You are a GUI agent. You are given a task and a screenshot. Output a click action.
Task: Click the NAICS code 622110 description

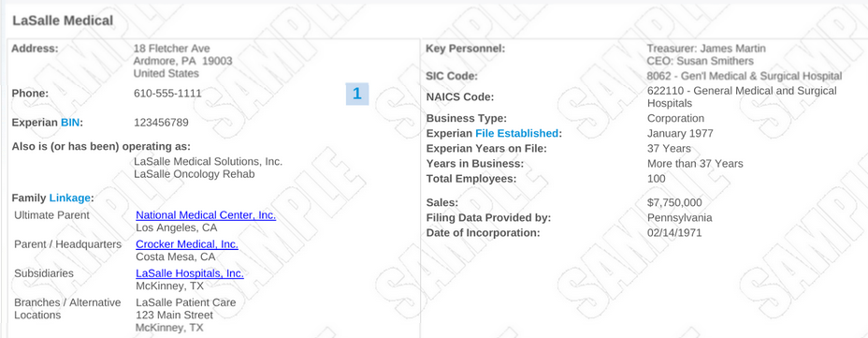742,97
